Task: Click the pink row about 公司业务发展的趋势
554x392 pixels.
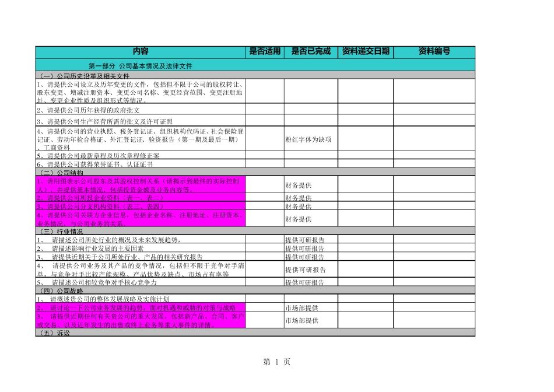Action: (141, 307)
